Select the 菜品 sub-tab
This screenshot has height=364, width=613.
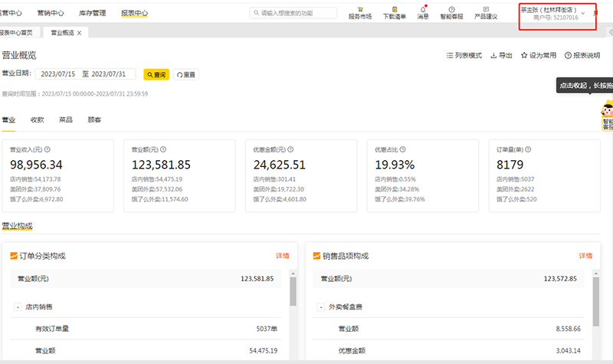tap(66, 120)
